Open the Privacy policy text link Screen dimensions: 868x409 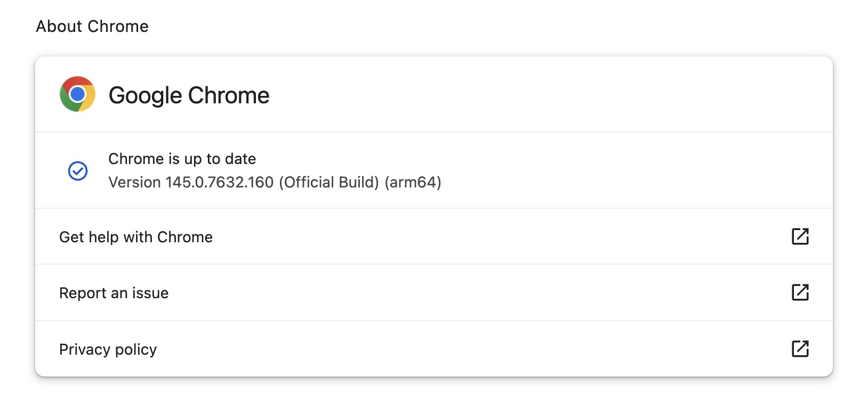[x=108, y=349]
